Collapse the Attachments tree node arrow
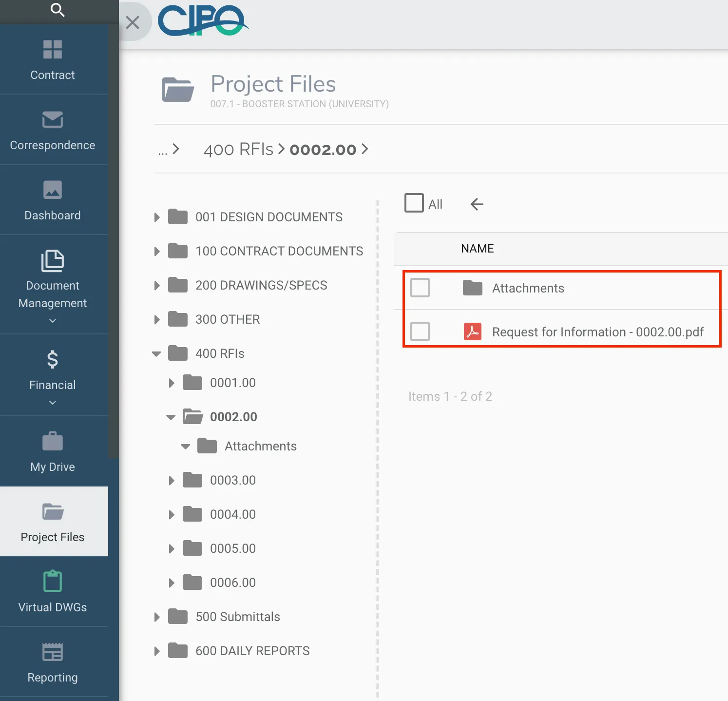This screenshot has width=728, height=701. tap(186, 447)
